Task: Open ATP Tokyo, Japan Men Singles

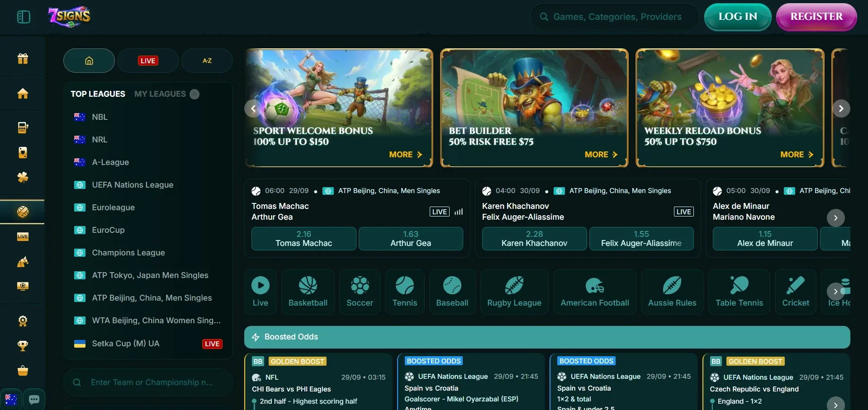Action: pos(148,275)
